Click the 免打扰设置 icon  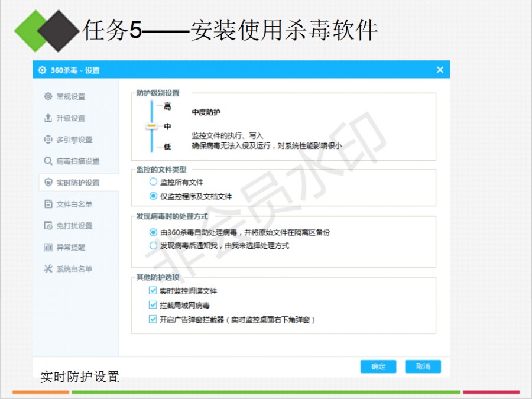[x=48, y=226]
